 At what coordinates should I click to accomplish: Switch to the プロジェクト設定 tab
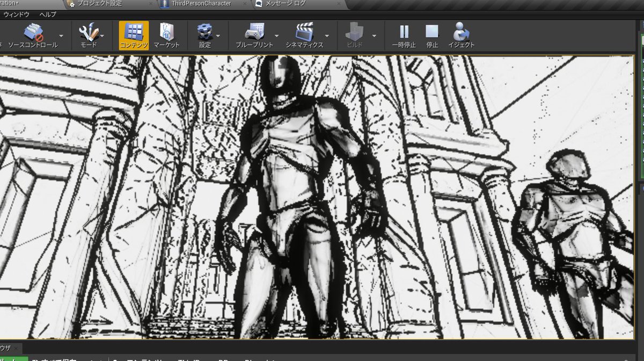click(100, 4)
